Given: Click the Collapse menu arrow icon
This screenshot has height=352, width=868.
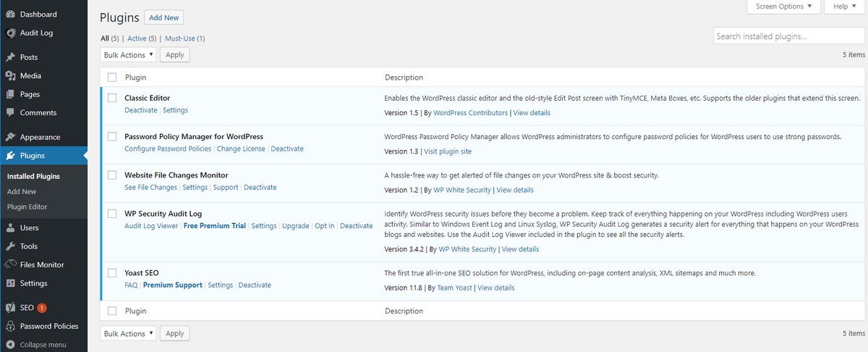Looking at the screenshot, I should pos(10,345).
